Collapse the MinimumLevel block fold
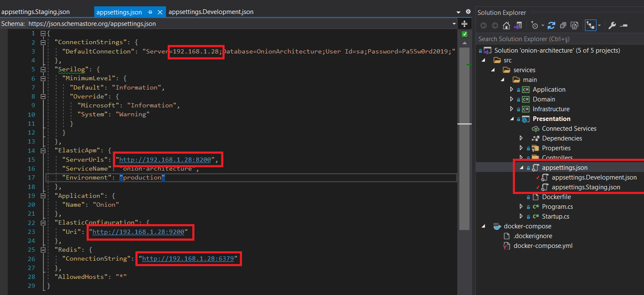Image resolution: width=644 pixels, height=295 pixels. point(42,79)
